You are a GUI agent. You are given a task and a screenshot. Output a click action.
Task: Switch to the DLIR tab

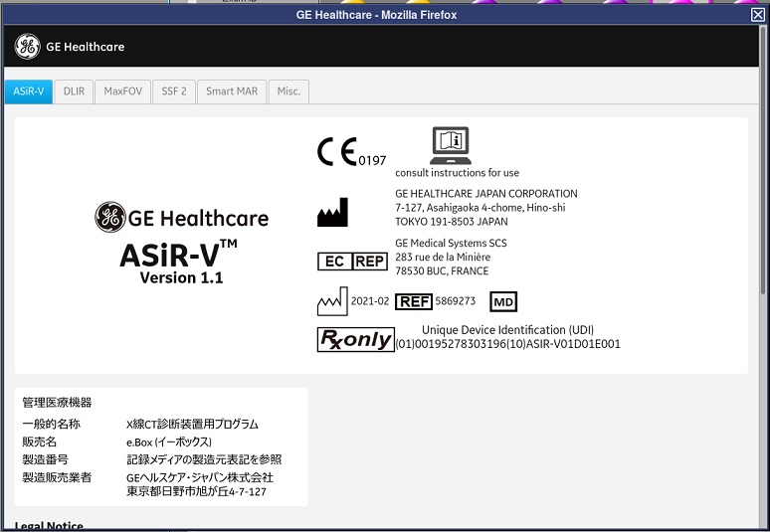[74, 91]
